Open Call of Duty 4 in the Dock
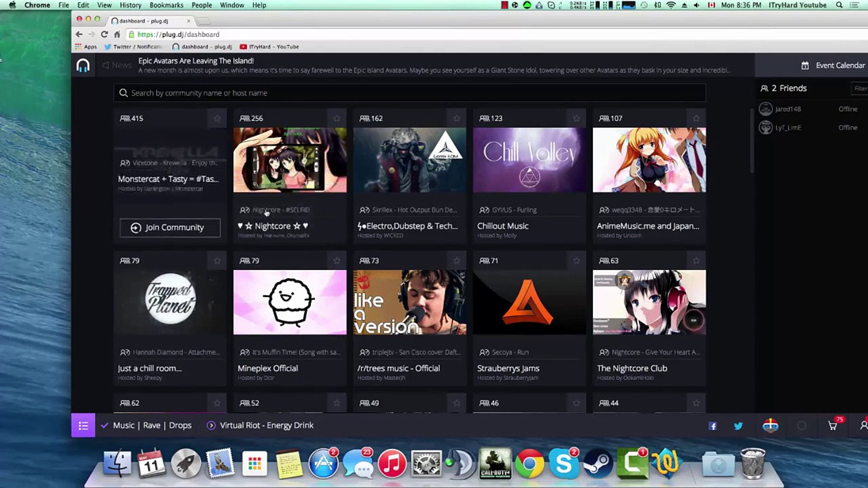The width and height of the screenshot is (868, 488). pyautogui.click(x=495, y=464)
